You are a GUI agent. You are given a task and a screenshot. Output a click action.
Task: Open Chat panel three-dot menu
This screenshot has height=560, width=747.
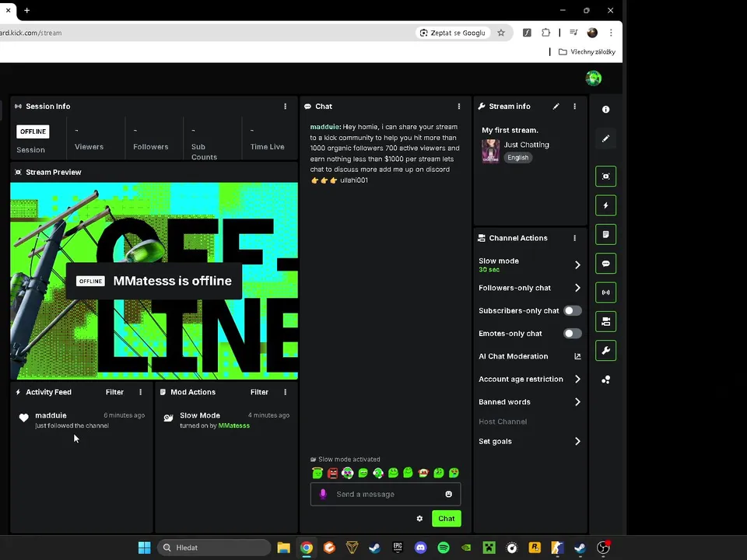[459, 107]
